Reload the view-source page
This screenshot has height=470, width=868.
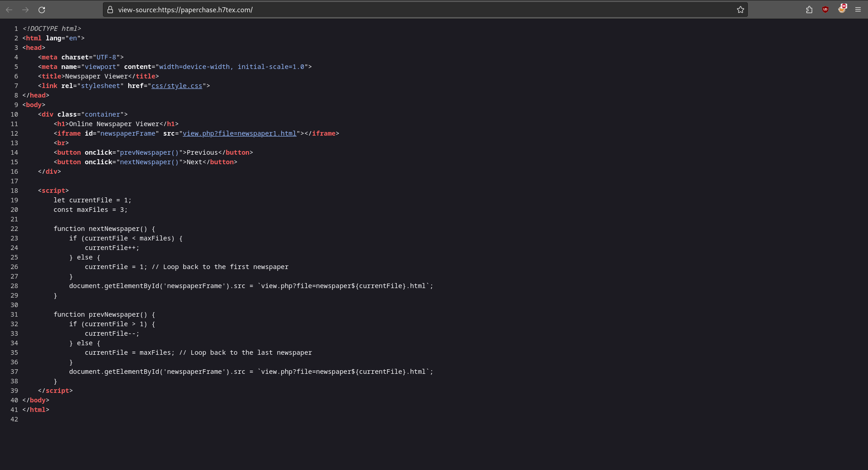42,10
